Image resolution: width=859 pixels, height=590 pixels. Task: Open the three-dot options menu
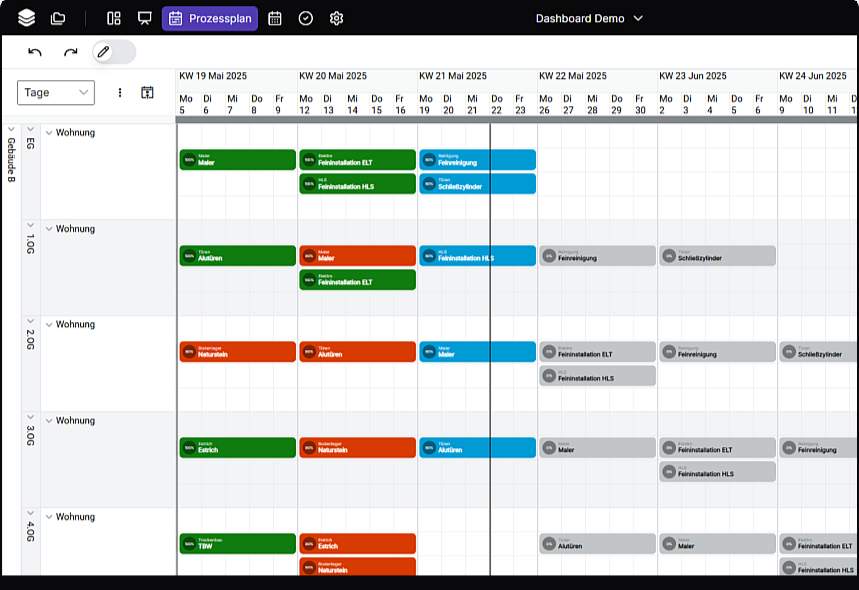(120, 93)
